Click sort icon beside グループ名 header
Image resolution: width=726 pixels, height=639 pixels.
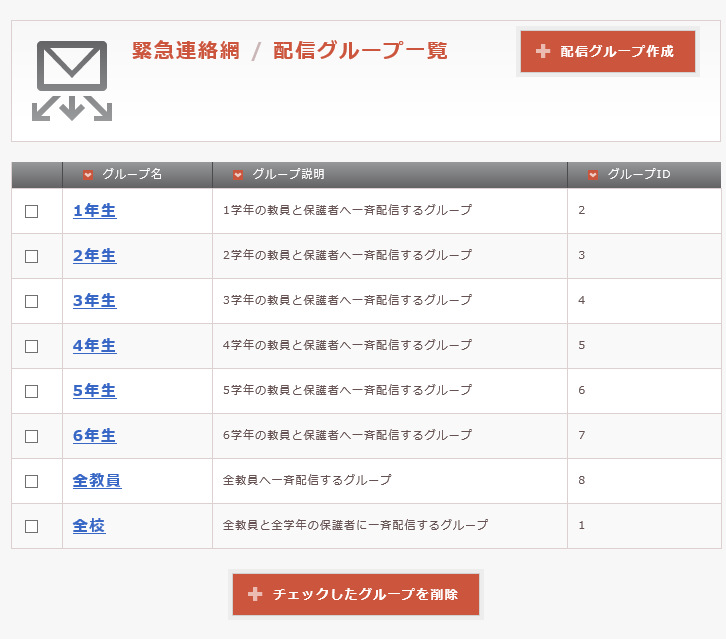(88, 175)
